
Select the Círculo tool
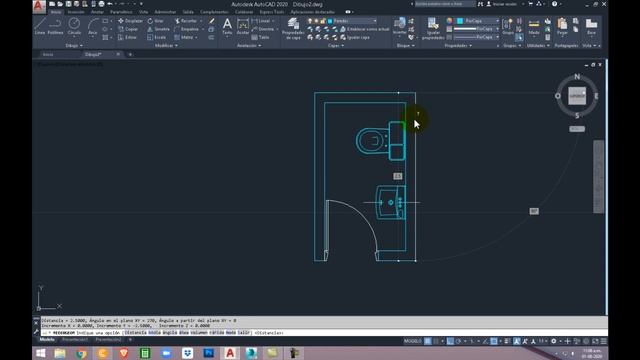[x=74, y=26]
